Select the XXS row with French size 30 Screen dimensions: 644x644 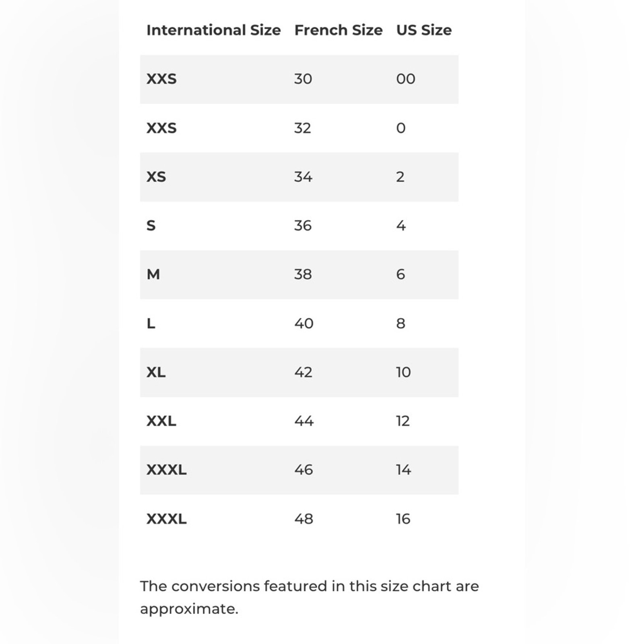(299, 79)
